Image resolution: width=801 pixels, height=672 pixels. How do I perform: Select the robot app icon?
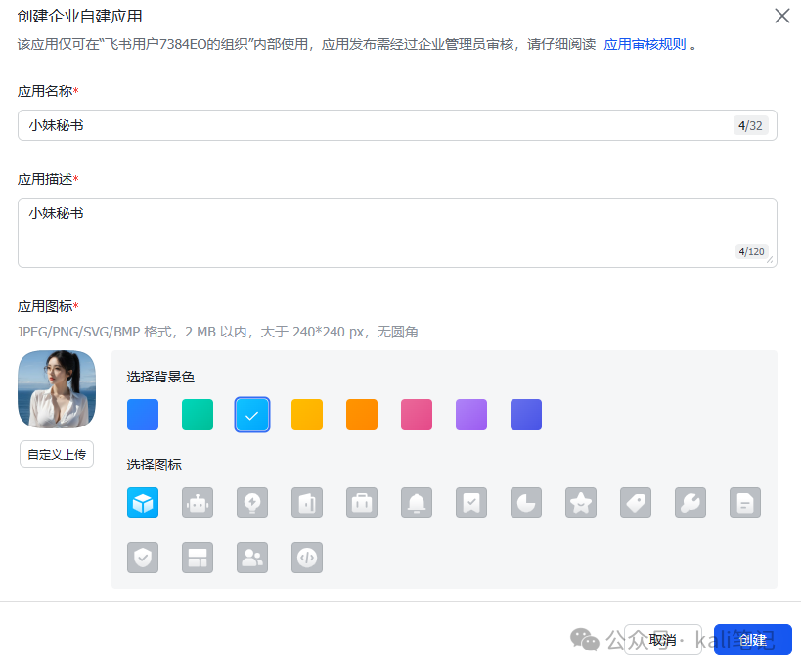(x=197, y=502)
